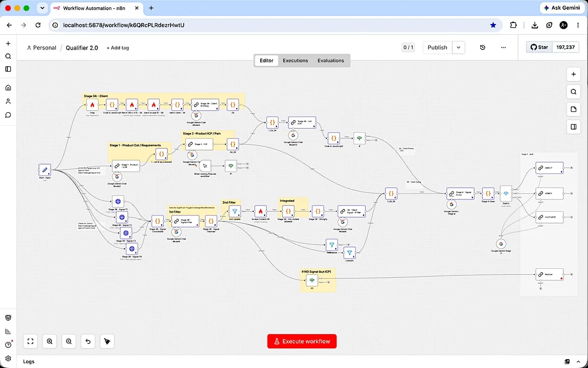Open n8n sidebar search
The height and width of the screenshot is (368, 588).
click(x=8, y=56)
